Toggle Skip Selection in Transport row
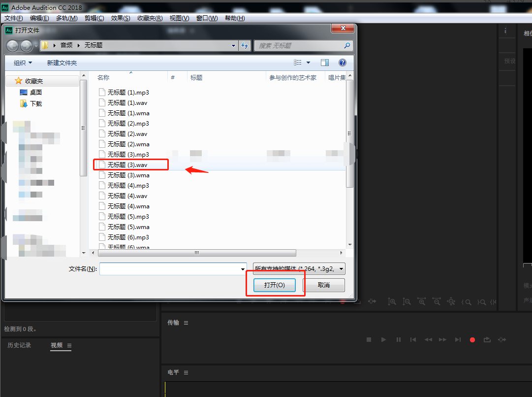Screen dimensions: 532x397 502,339
